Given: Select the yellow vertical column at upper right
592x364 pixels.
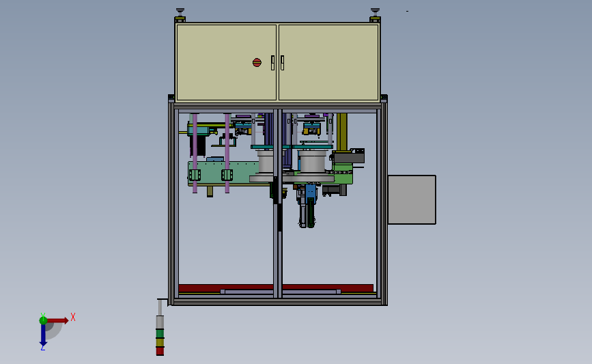Looking at the screenshot, I should click(x=342, y=132).
